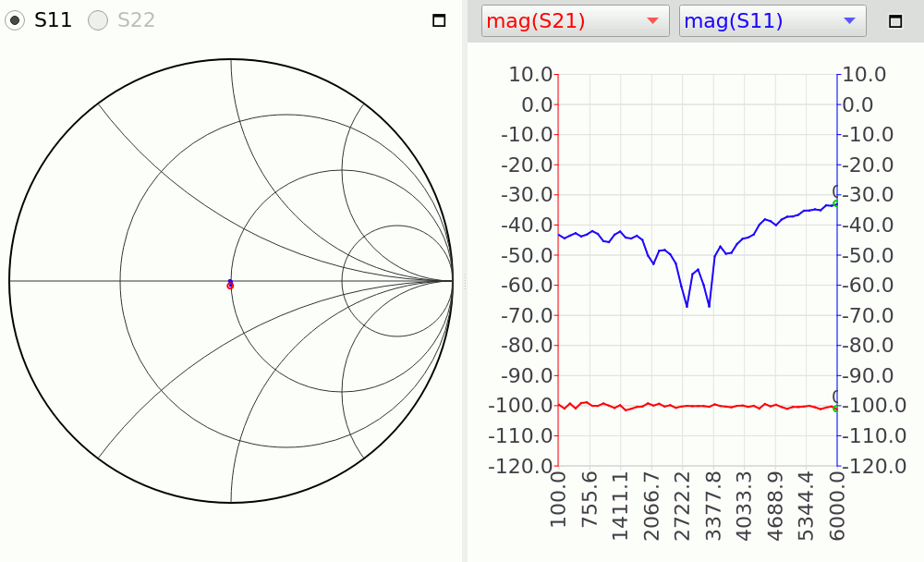Click green marker at end of blue S11 trace
The height and width of the screenshot is (562, 924).
pos(836,203)
